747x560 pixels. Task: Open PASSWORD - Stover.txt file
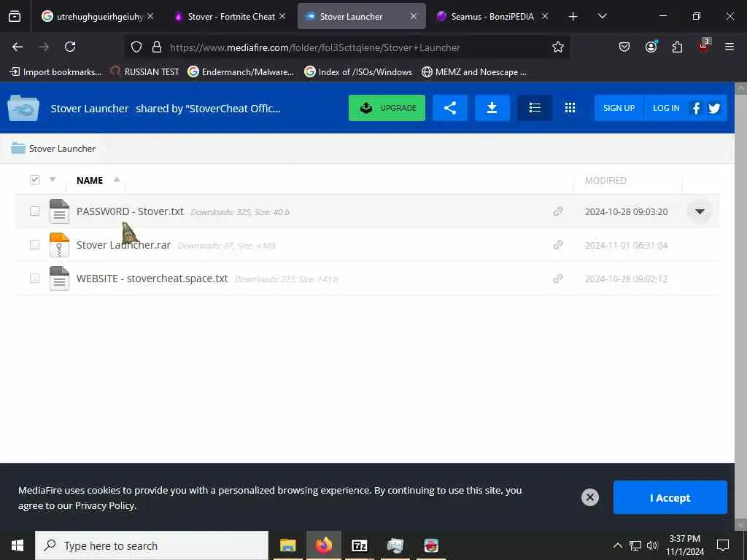[130, 211]
